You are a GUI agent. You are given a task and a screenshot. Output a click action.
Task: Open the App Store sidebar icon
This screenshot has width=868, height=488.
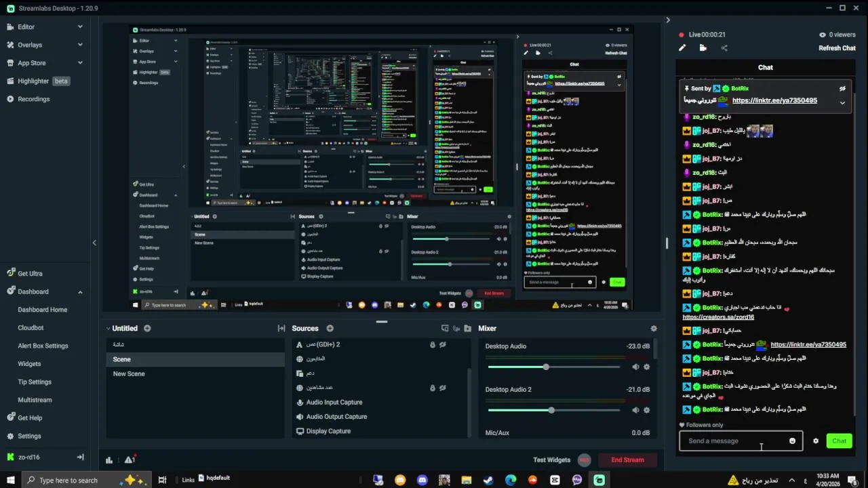[10, 63]
